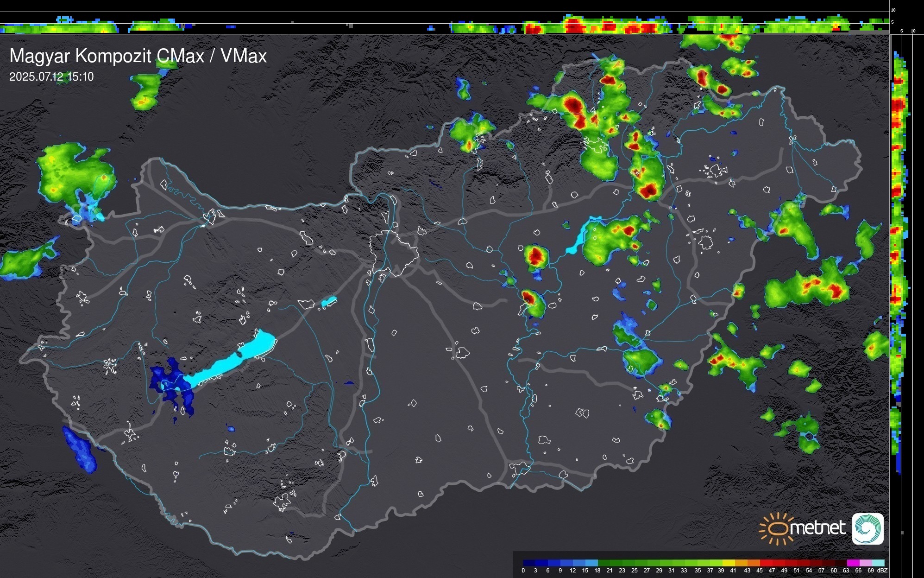Click the dBZ unit label in legend
Screen dimensions: 924x578
882,571
